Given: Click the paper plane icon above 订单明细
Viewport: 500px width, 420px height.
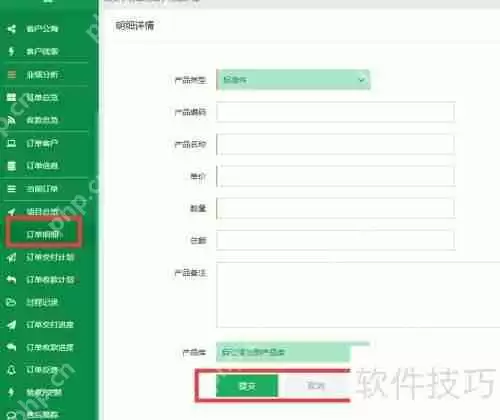Looking at the screenshot, I should tap(12, 212).
